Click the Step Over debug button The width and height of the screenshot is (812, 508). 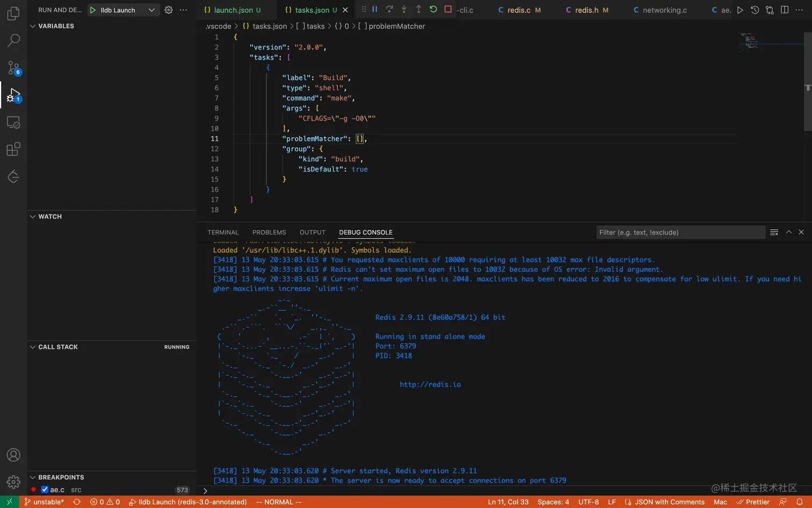point(389,9)
